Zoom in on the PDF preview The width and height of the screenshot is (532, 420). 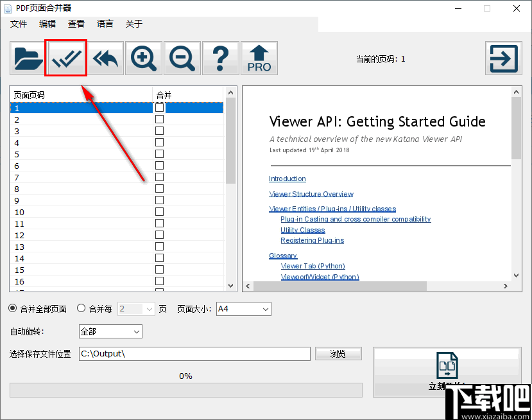click(x=143, y=58)
